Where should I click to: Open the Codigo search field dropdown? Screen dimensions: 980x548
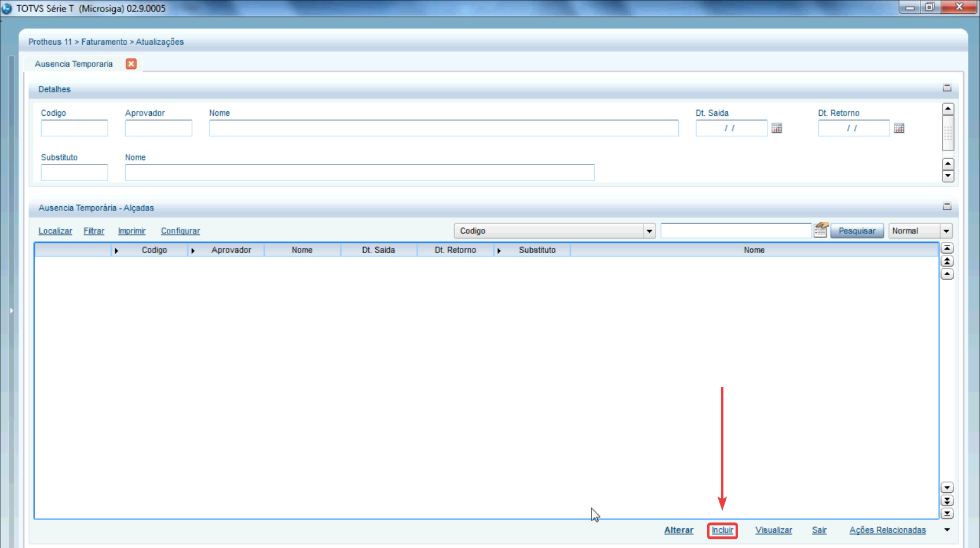pos(649,231)
